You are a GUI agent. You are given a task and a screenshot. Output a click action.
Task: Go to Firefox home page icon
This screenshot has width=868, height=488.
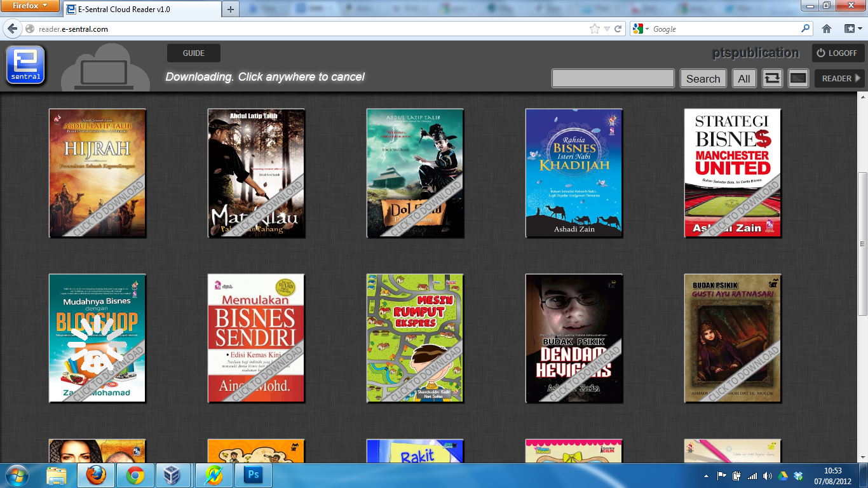click(827, 29)
